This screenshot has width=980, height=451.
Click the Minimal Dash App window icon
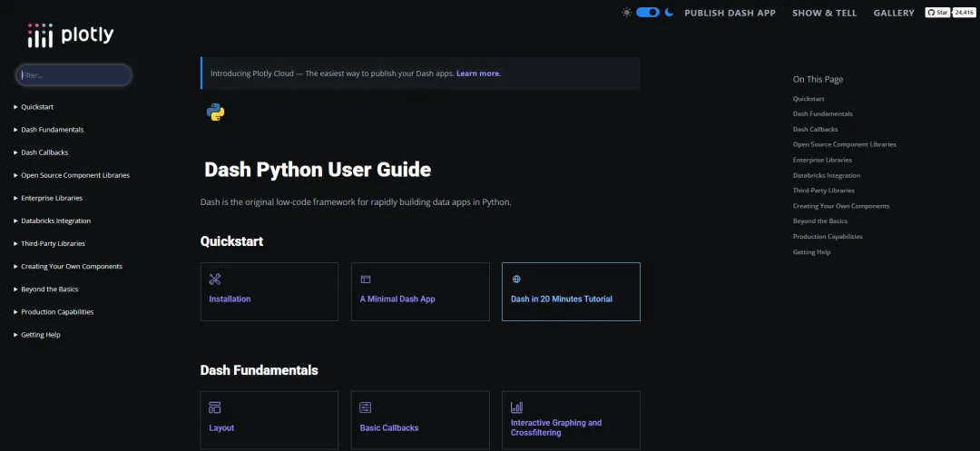point(366,279)
